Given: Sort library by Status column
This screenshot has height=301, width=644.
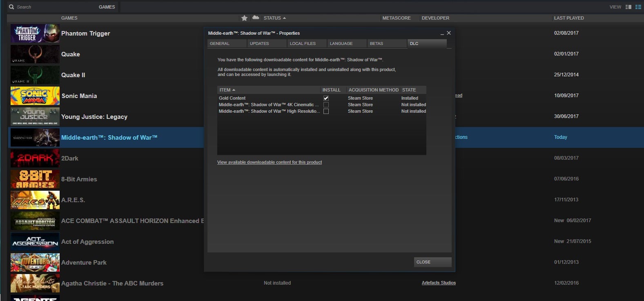Looking at the screenshot, I should point(274,18).
